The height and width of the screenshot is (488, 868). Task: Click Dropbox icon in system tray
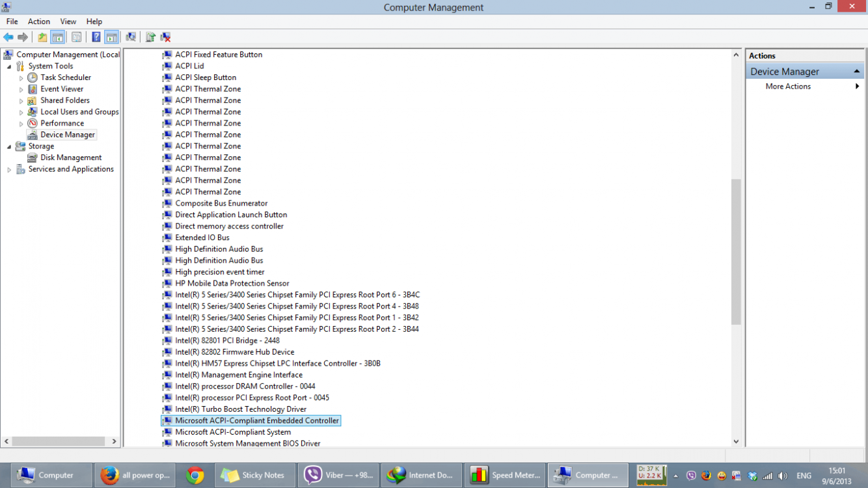click(x=753, y=476)
